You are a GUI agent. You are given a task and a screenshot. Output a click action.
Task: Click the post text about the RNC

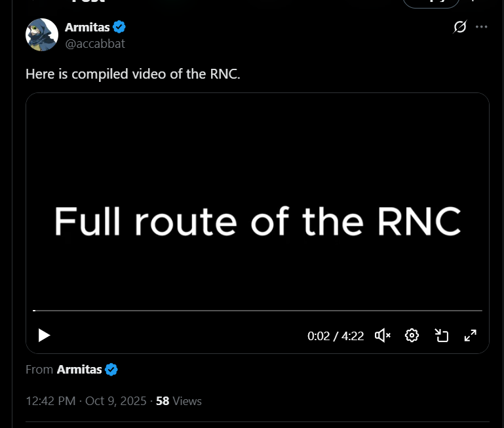click(133, 74)
